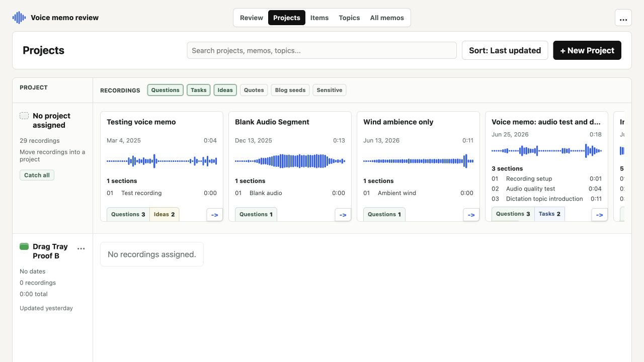
Task: Select the Blank audio section row
Action: 290,193
